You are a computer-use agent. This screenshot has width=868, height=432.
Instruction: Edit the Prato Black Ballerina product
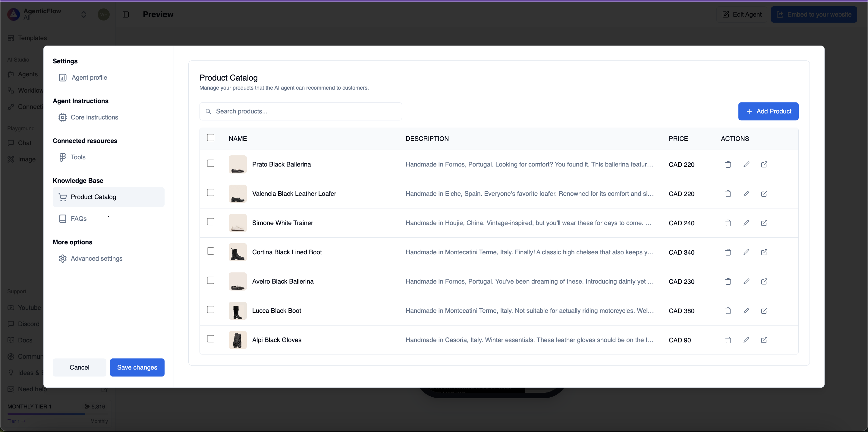(746, 164)
